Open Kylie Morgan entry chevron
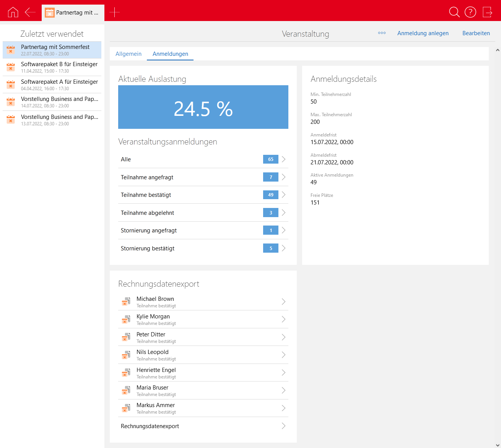Viewport: 501px width, 448px height. tap(283, 320)
